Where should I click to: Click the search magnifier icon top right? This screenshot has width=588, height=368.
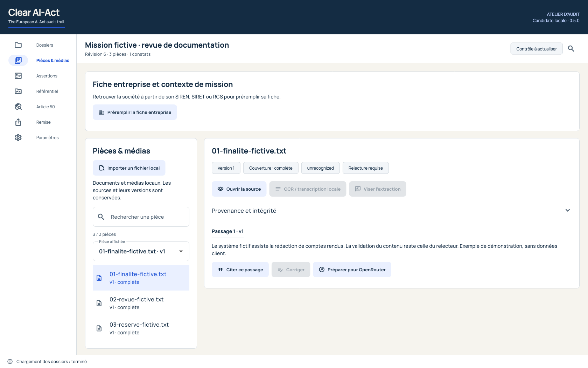[x=571, y=49]
